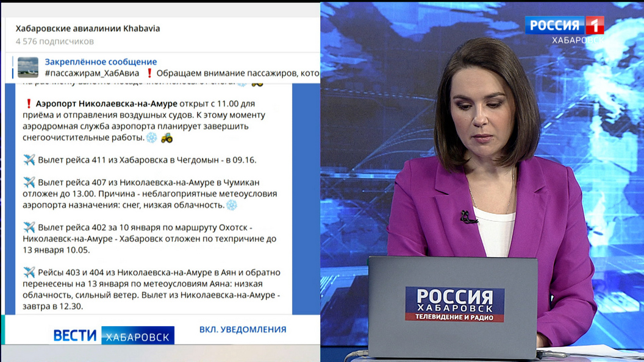Click the snowflake emoji after "низкая облачность"

[x=232, y=205]
